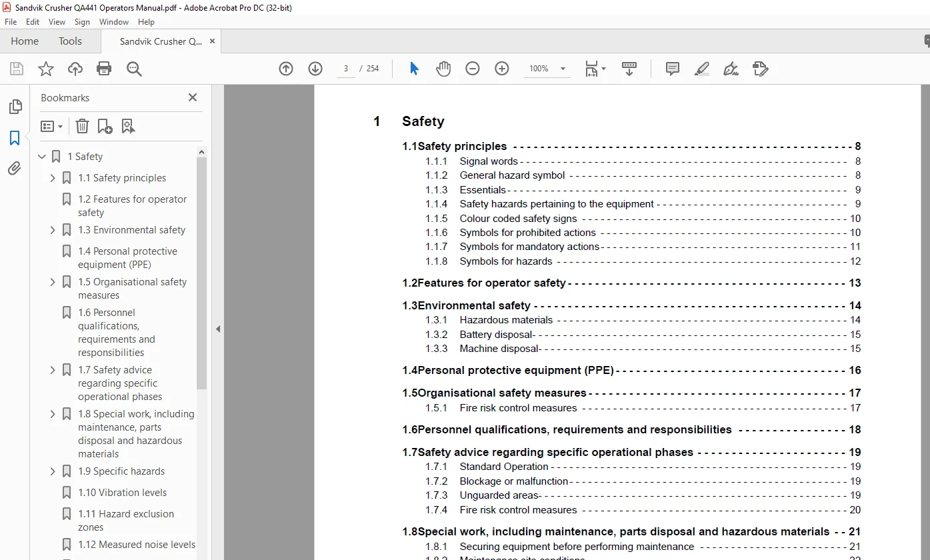Open 1.2 Features for operator safety entry
The width and height of the screenshot is (930, 560).
click(x=631, y=283)
